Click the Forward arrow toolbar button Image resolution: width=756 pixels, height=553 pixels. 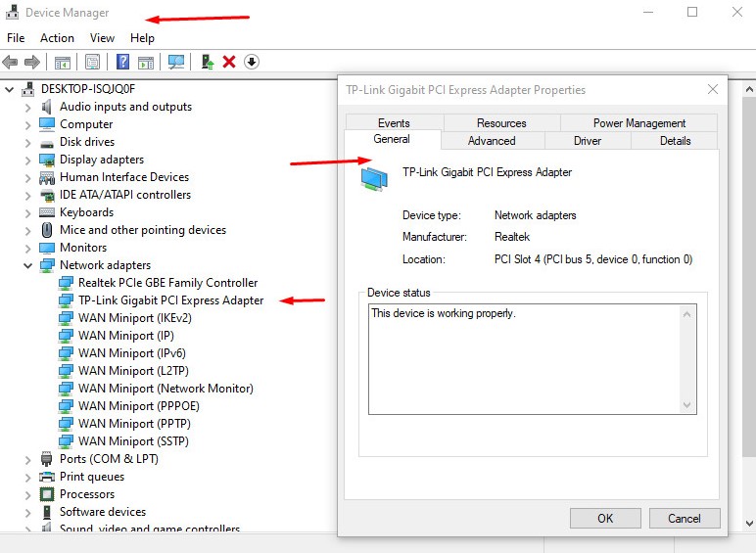pyautogui.click(x=31, y=62)
